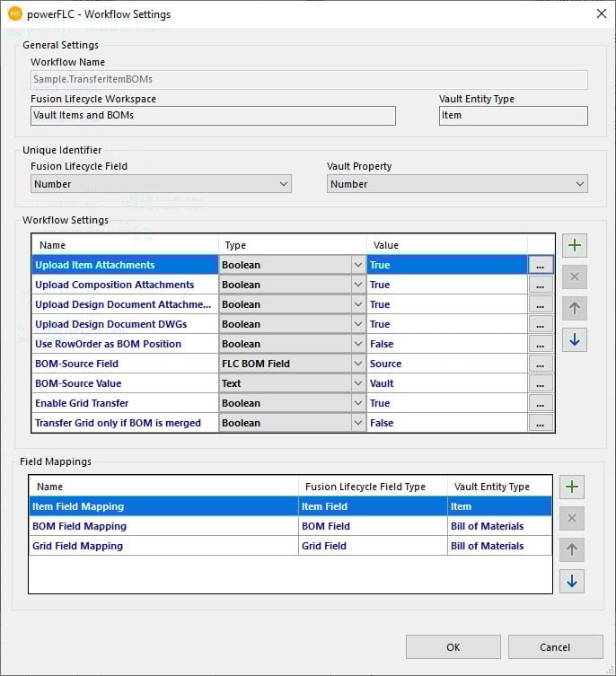Select Transfer Grid only if BOM is merged

pos(125,424)
